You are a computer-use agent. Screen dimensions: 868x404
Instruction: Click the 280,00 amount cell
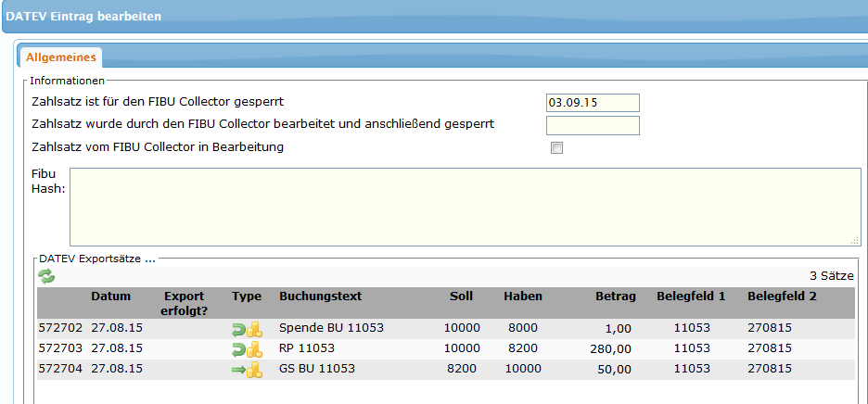pyautogui.click(x=612, y=349)
